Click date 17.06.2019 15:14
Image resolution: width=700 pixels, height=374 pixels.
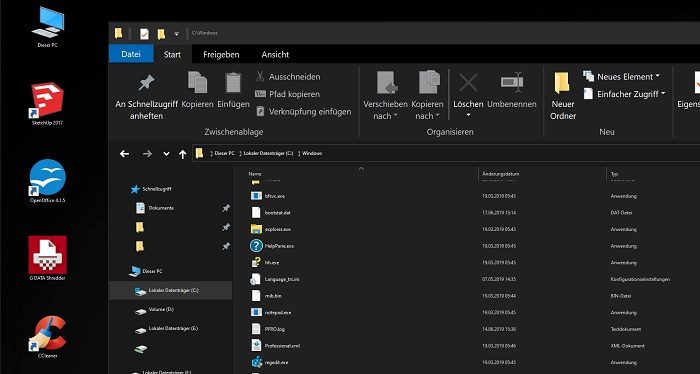[499, 213]
